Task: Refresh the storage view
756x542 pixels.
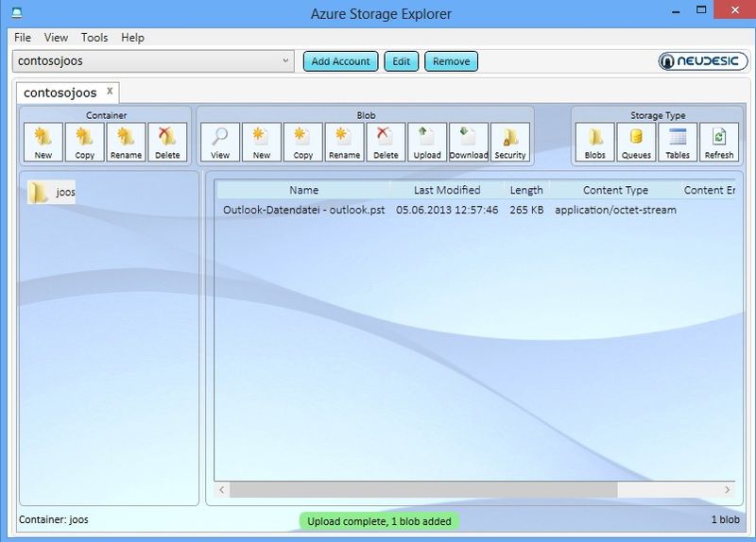Action: [719, 143]
